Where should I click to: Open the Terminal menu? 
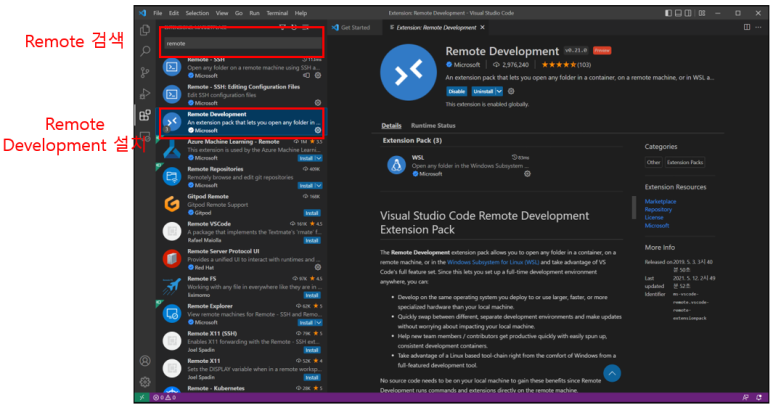point(277,13)
